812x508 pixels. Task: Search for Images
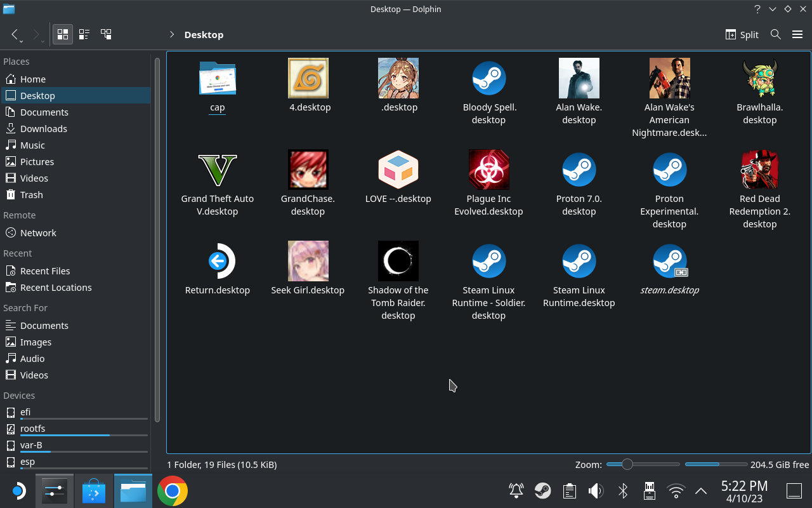coord(75,342)
